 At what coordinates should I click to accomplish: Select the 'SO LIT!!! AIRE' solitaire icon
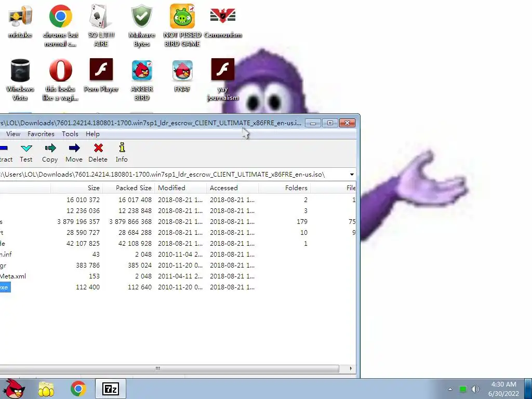[101, 26]
